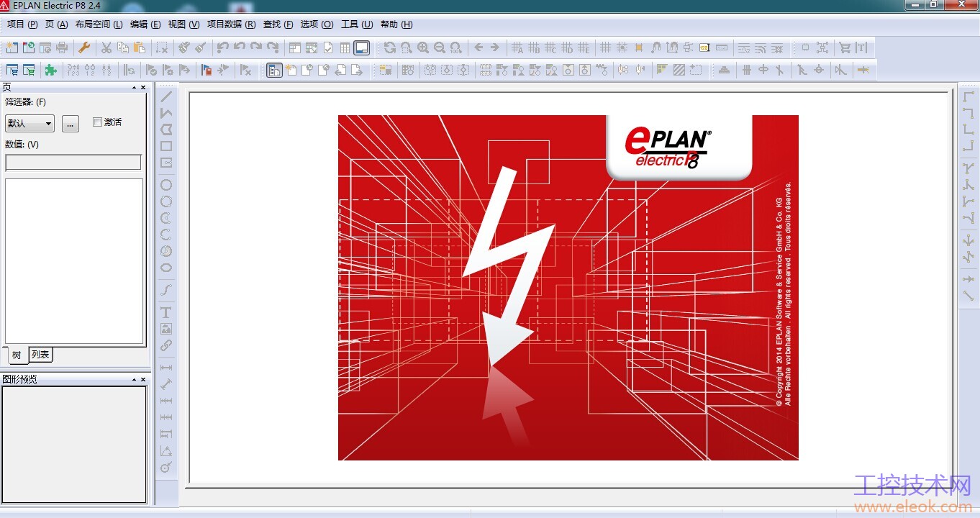
Task: Click the graphical preview toggle icon
Action: [x=362, y=47]
